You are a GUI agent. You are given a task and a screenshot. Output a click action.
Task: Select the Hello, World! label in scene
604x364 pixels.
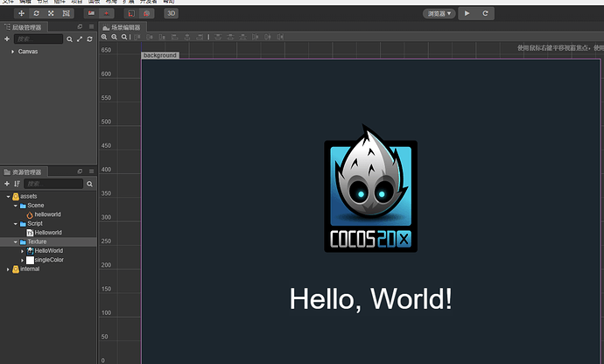pos(370,299)
